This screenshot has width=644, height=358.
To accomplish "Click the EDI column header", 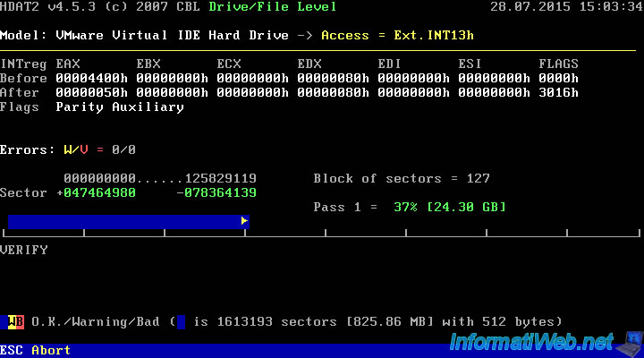I will point(389,64).
